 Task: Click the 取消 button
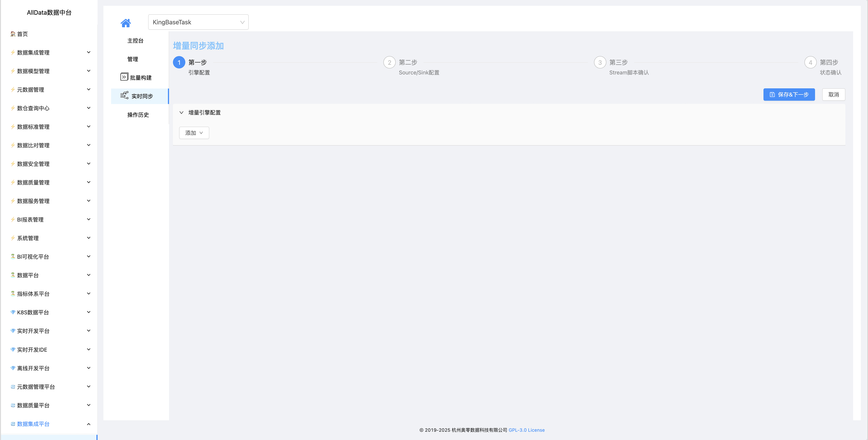pyautogui.click(x=833, y=95)
